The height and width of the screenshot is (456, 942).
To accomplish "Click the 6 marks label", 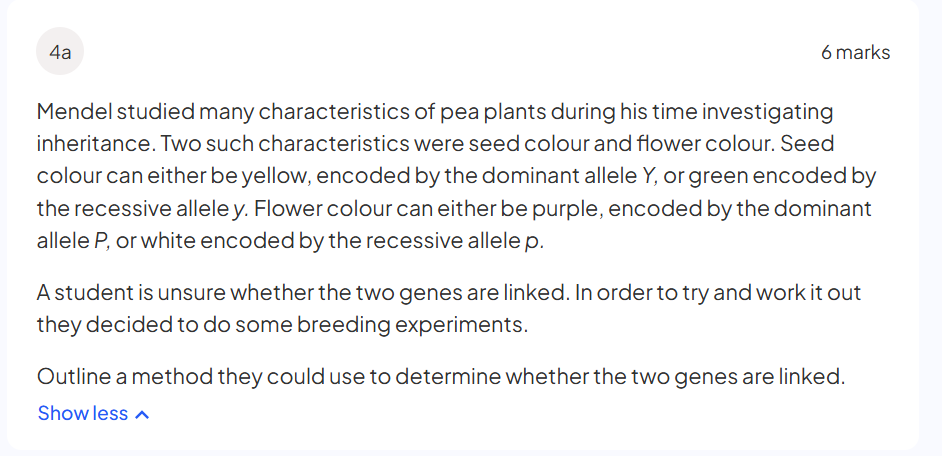I will [x=855, y=52].
